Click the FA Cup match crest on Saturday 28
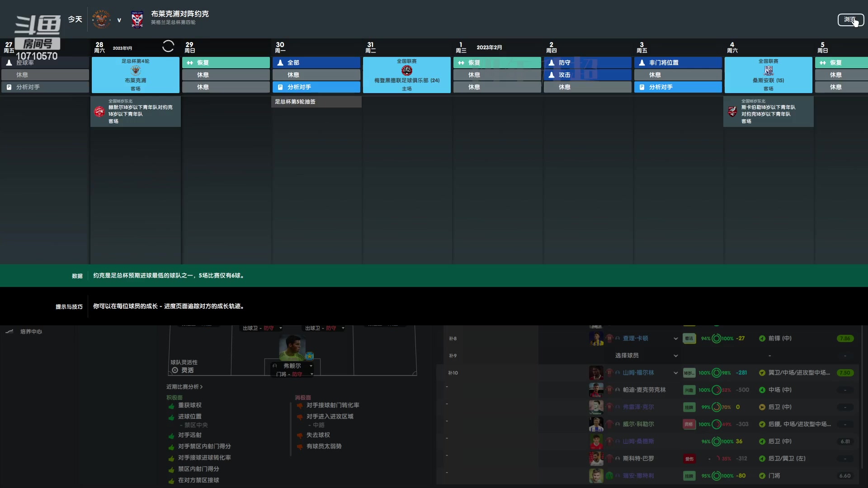The height and width of the screenshot is (488, 868). click(135, 70)
